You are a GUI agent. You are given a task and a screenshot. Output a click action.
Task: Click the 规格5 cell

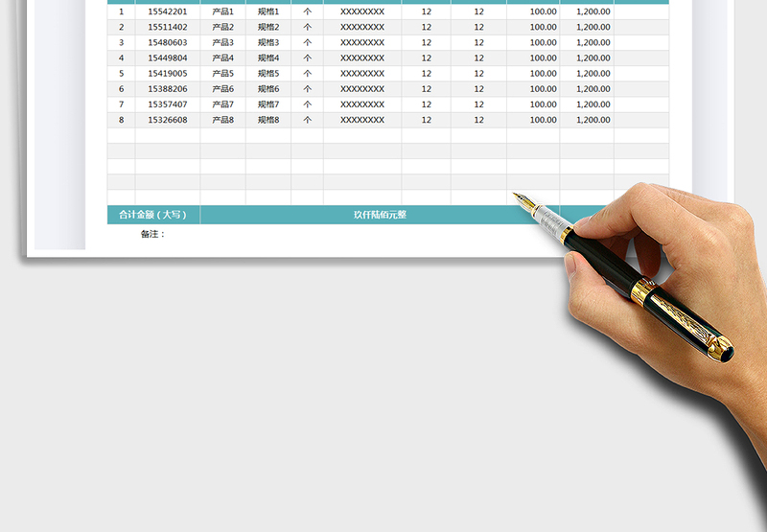268,73
